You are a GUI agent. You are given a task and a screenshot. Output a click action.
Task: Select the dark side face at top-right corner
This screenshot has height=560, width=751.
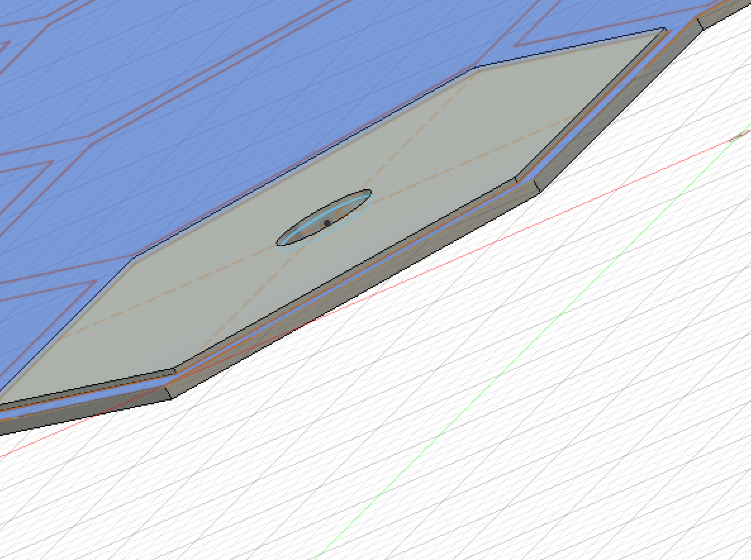[x=723, y=13]
